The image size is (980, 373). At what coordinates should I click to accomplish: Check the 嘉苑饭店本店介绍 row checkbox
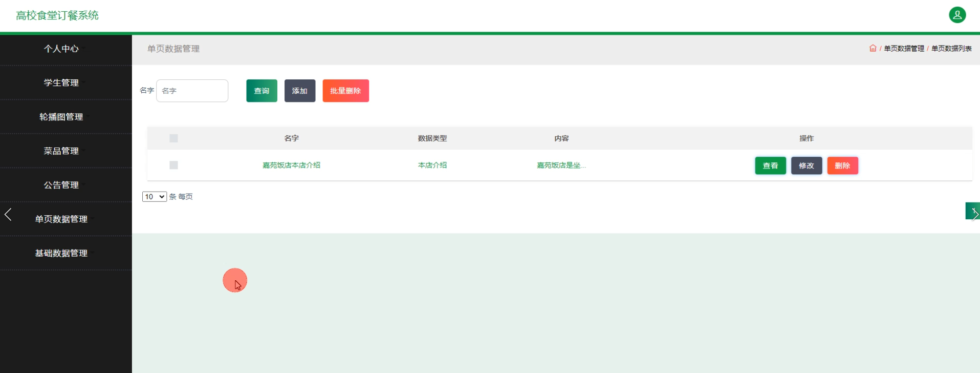(x=173, y=165)
